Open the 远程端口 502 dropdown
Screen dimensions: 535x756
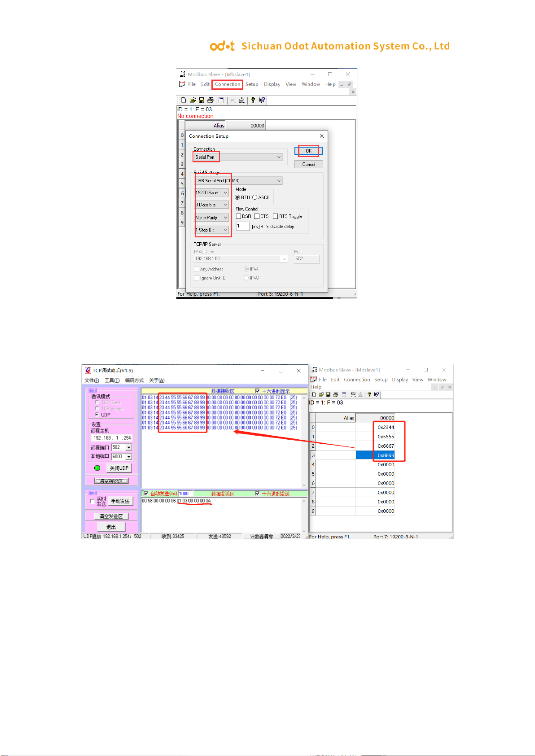point(129,447)
